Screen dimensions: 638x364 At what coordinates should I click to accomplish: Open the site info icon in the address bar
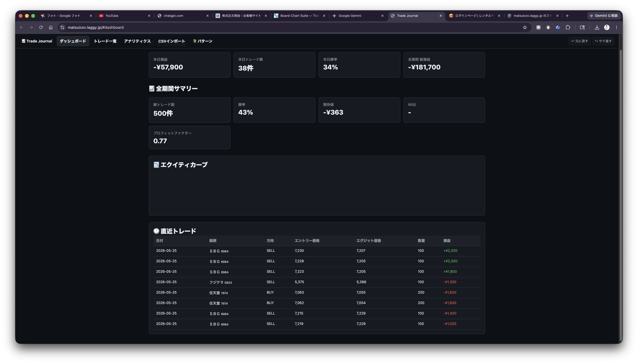[63, 28]
